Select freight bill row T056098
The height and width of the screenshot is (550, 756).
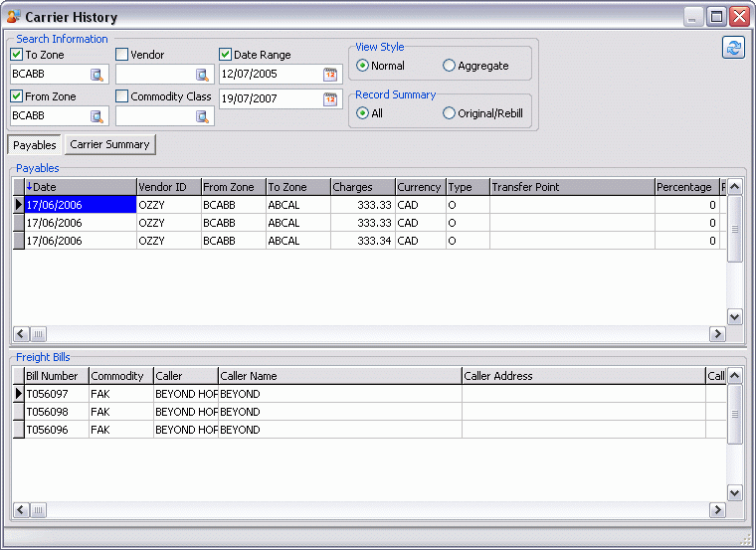click(x=55, y=412)
